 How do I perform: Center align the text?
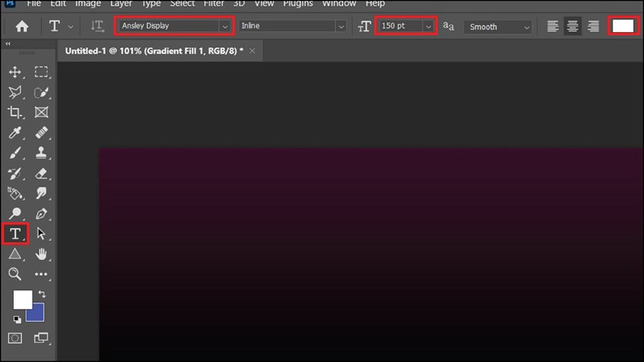pos(572,27)
